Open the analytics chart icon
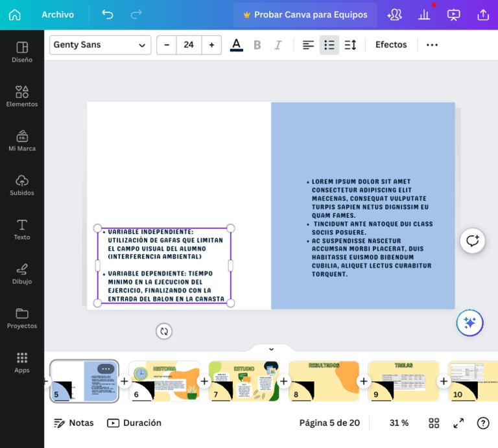Viewport: 498px width, 448px height. pos(424,14)
